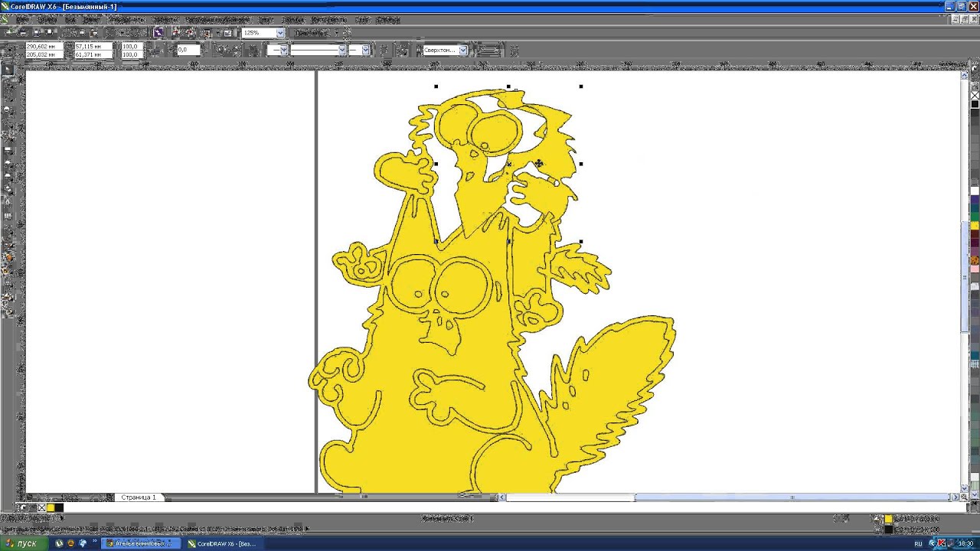980x551 pixels.
Task: Open the Текст menu
Action: click(266, 20)
